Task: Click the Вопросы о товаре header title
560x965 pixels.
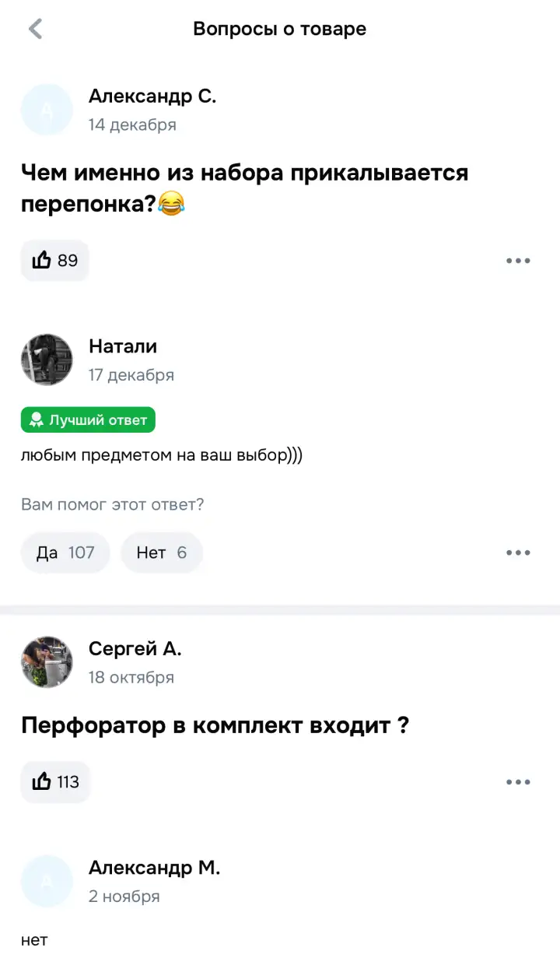Action: coord(280,28)
